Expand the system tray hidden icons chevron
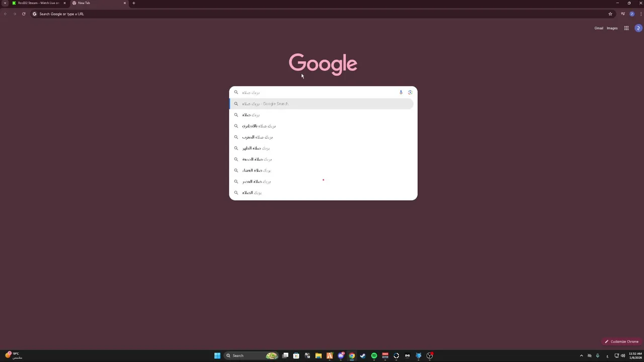The height and width of the screenshot is (362, 644). click(582, 356)
